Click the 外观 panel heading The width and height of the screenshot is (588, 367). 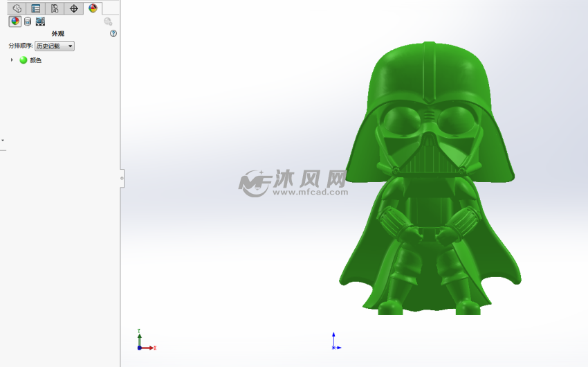[58, 33]
